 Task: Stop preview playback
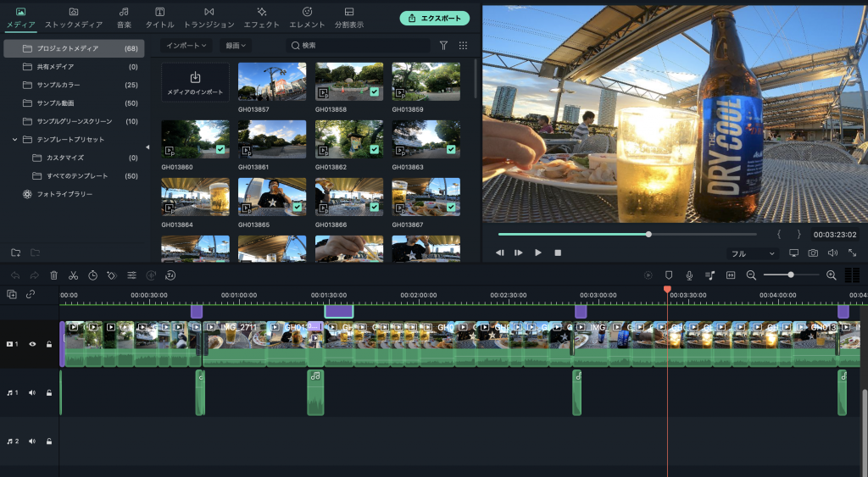[x=558, y=252]
